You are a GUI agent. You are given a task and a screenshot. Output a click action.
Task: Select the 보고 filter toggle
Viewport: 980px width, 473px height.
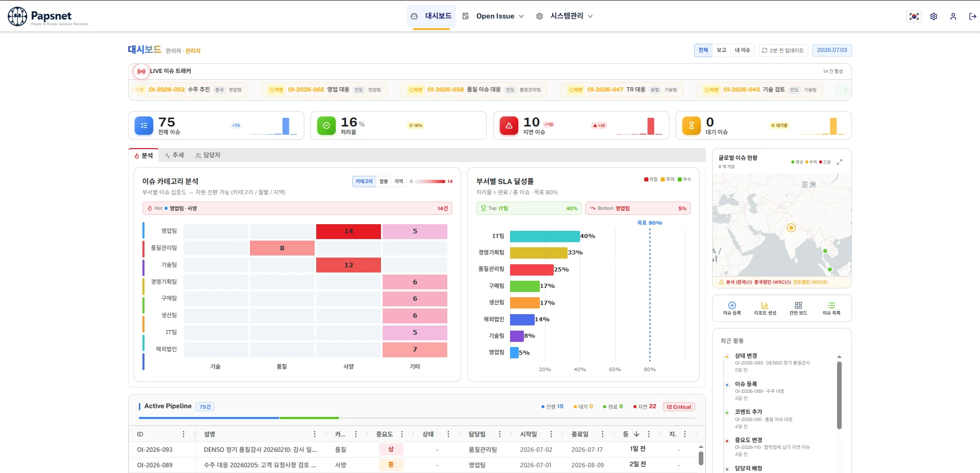pos(722,50)
